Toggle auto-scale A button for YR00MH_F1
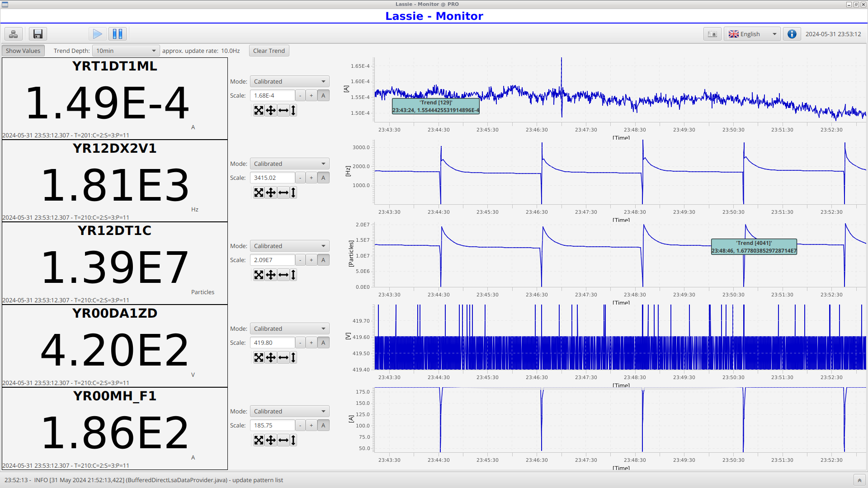This screenshot has width=868, height=488. [x=323, y=425]
